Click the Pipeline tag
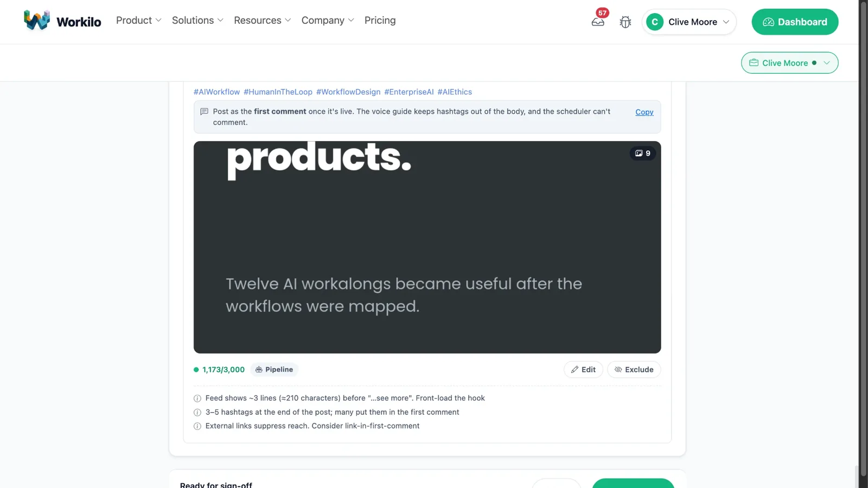868x488 pixels. [274, 370]
